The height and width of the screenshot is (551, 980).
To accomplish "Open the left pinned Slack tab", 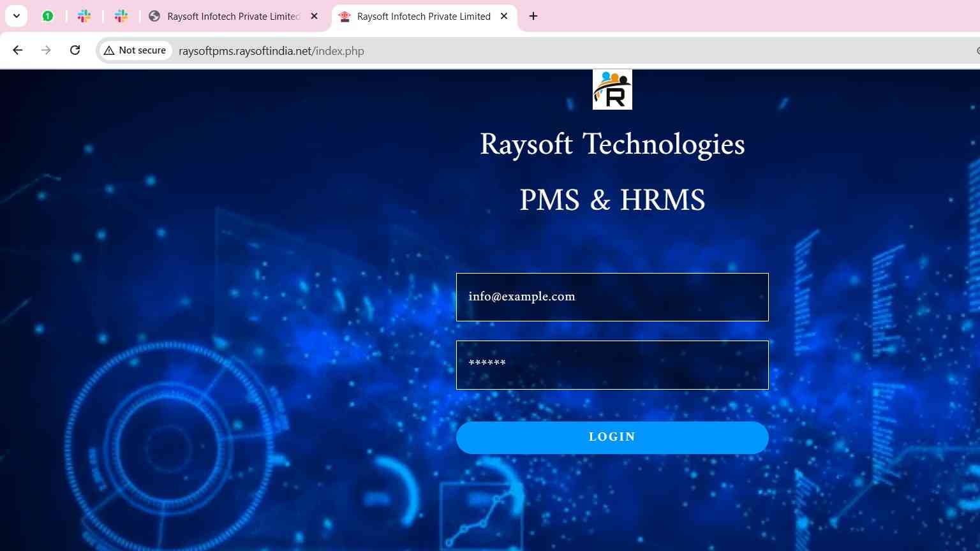I will pyautogui.click(x=84, y=16).
